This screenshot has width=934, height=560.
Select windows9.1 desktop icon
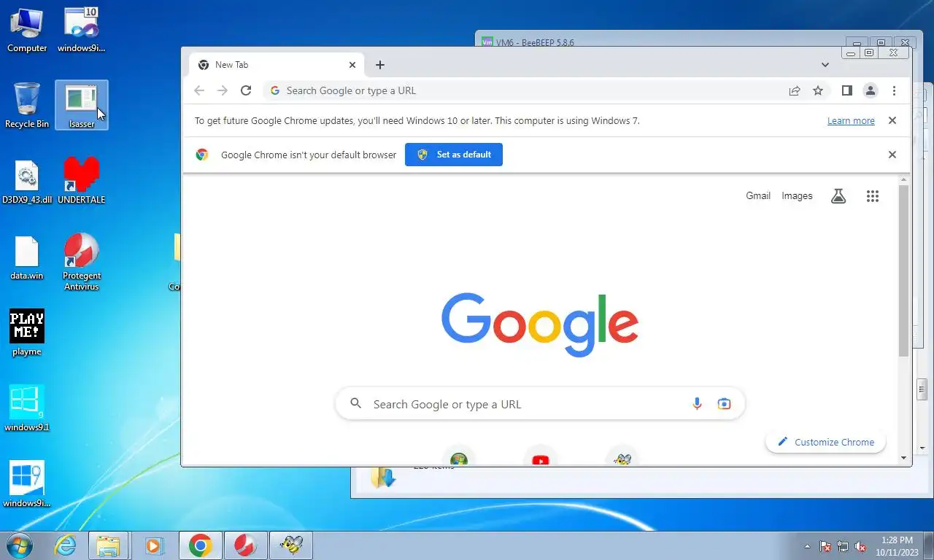(x=27, y=408)
